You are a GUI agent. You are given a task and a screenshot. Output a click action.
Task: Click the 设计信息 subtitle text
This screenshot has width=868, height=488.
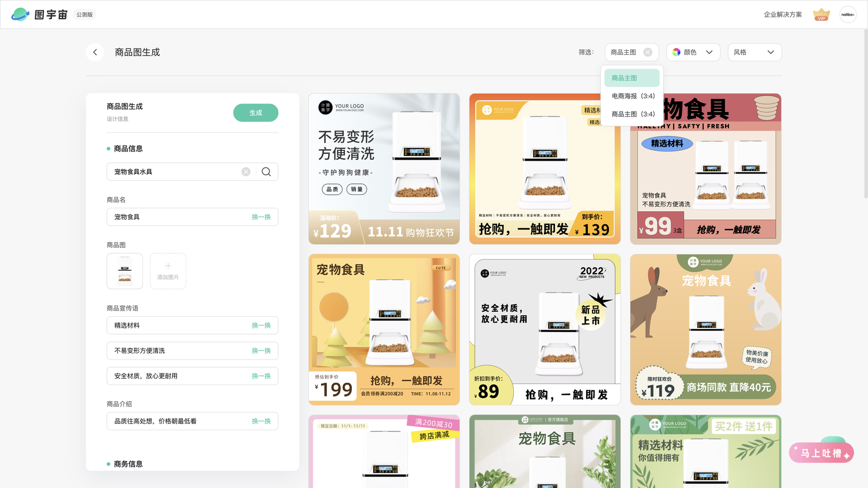(117, 119)
